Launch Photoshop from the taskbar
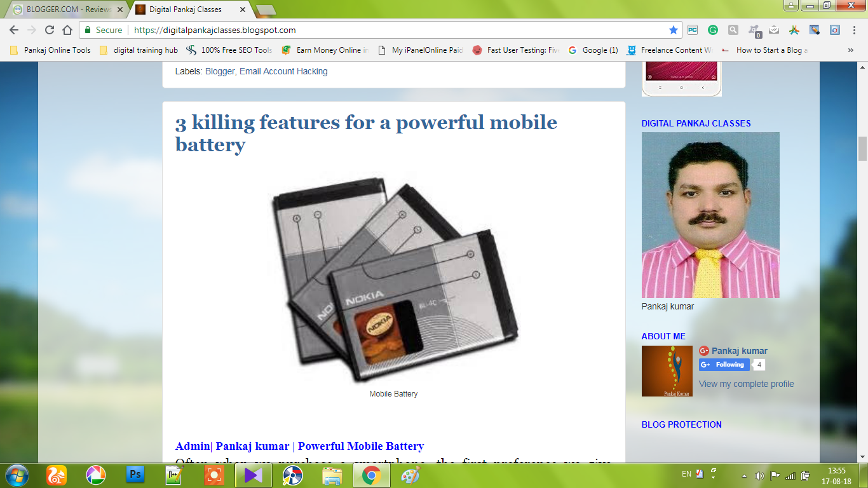Image resolution: width=868 pixels, height=488 pixels. 135,475
